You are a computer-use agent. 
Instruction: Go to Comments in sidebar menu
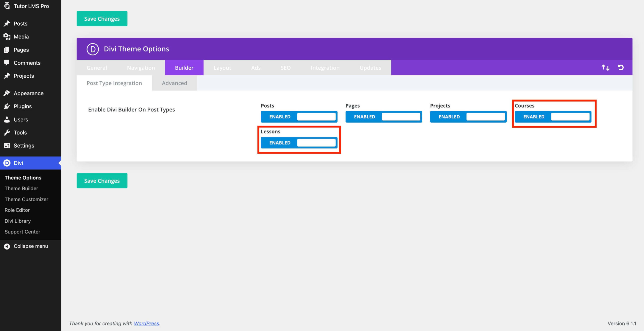point(31,63)
